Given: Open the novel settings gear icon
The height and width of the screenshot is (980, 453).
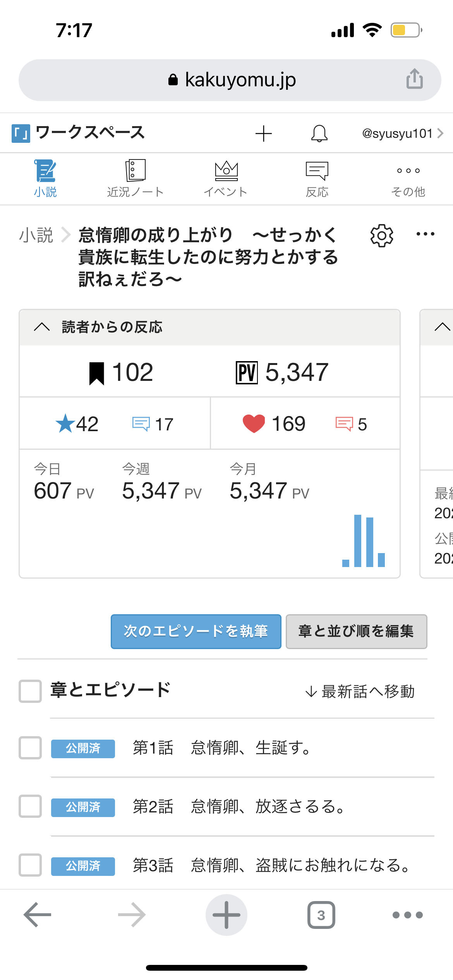Looking at the screenshot, I should (382, 235).
